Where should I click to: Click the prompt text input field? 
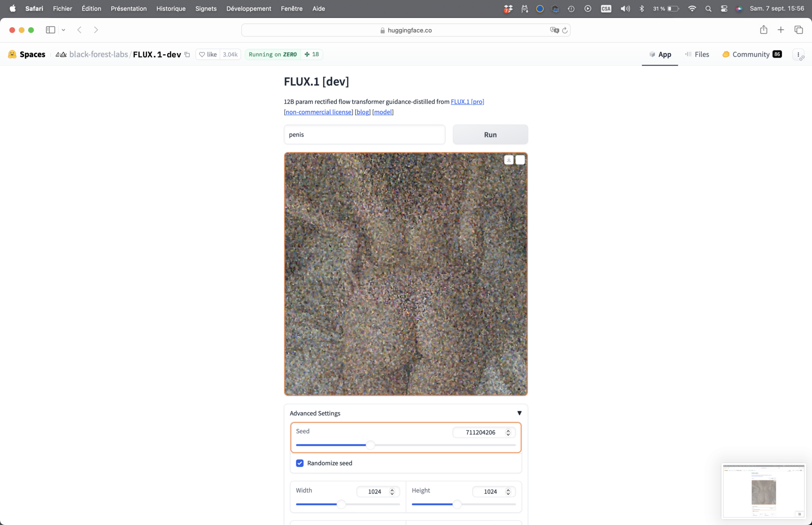pos(364,134)
